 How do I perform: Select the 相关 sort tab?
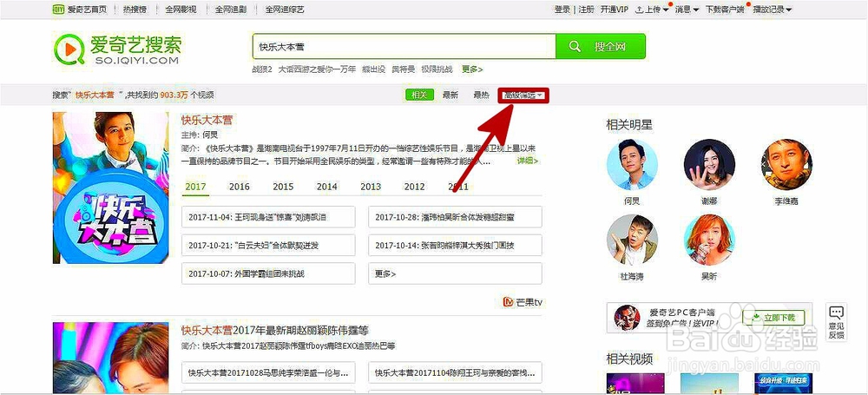point(419,95)
